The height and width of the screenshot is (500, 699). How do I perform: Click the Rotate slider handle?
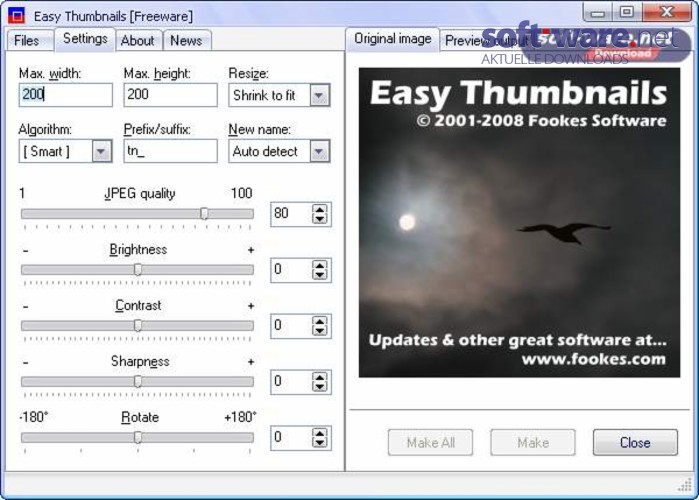click(x=138, y=438)
